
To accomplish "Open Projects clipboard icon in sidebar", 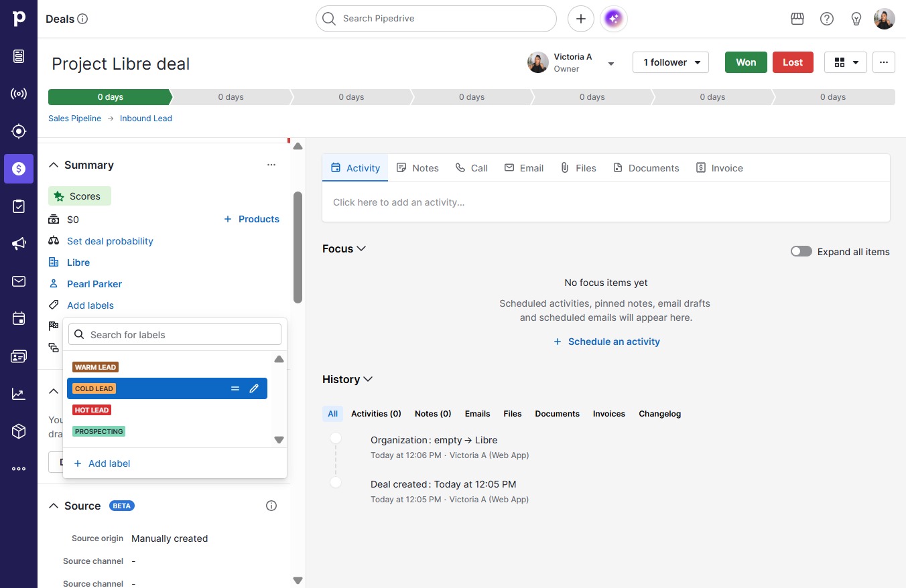I will pyautogui.click(x=19, y=206).
